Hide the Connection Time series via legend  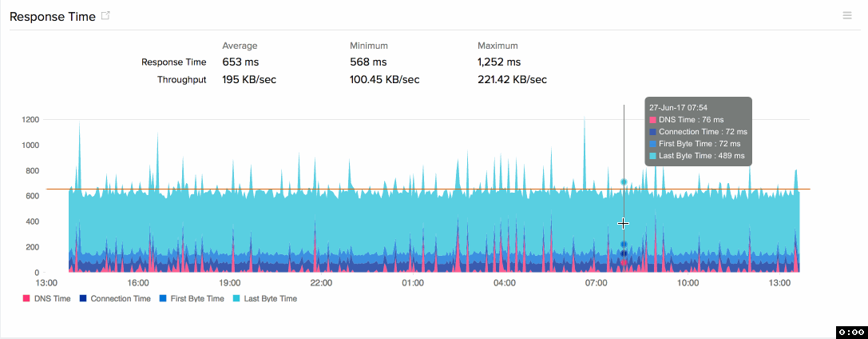click(120, 298)
